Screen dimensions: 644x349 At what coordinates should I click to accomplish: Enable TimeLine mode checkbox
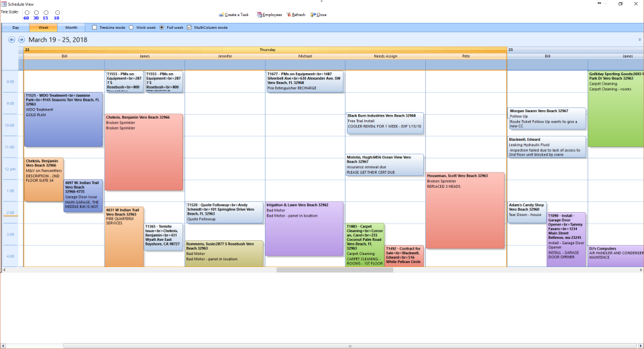pos(95,28)
